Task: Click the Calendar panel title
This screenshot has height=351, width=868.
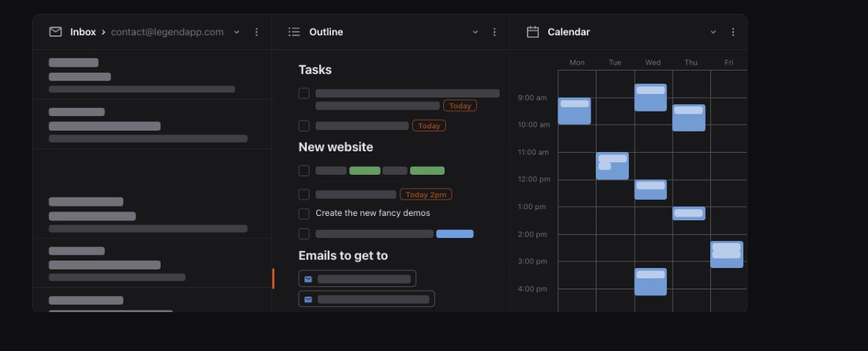Action: pyautogui.click(x=569, y=32)
